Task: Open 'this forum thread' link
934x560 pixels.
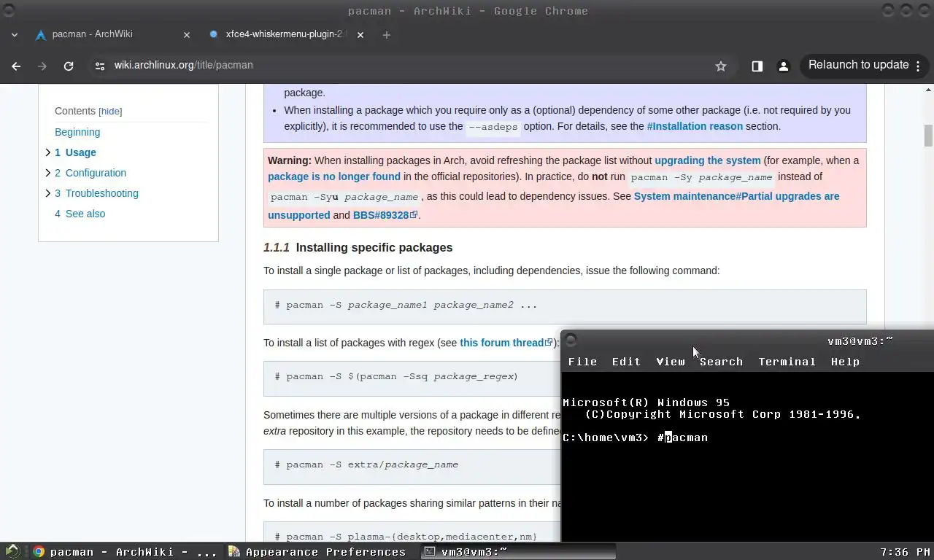Action: pos(506,343)
